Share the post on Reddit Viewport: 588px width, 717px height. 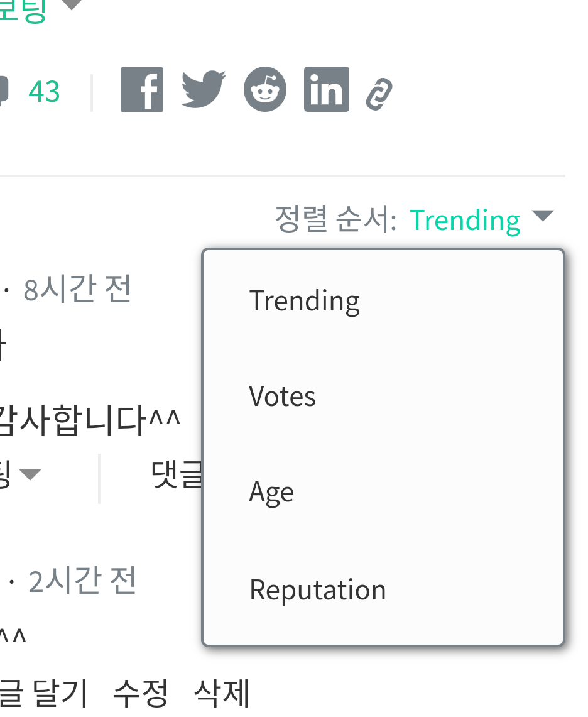pos(264,90)
